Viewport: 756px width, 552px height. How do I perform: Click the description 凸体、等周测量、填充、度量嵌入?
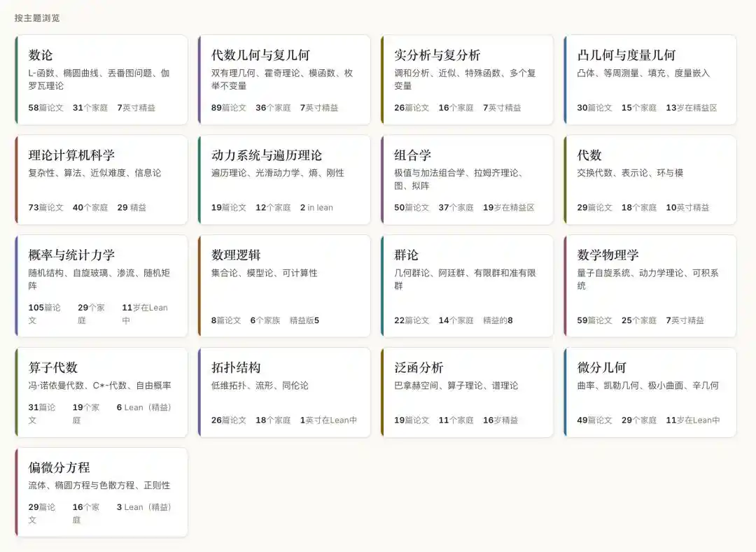[643, 73]
